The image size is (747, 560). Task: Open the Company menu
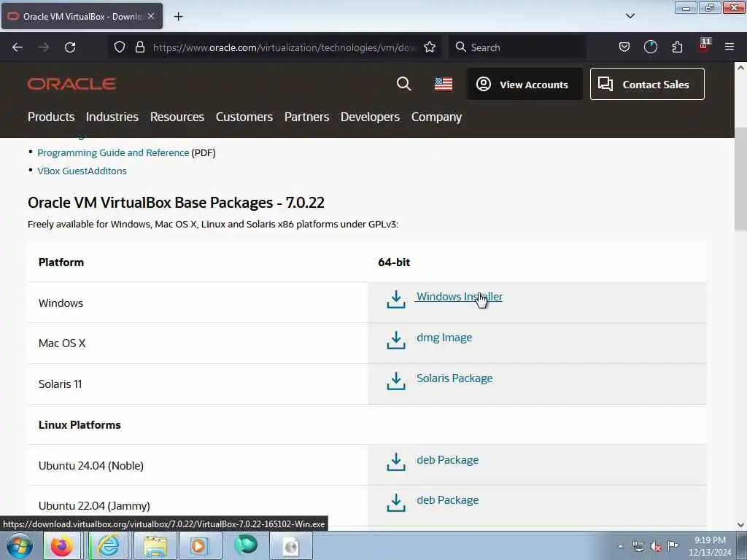click(x=436, y=117)
